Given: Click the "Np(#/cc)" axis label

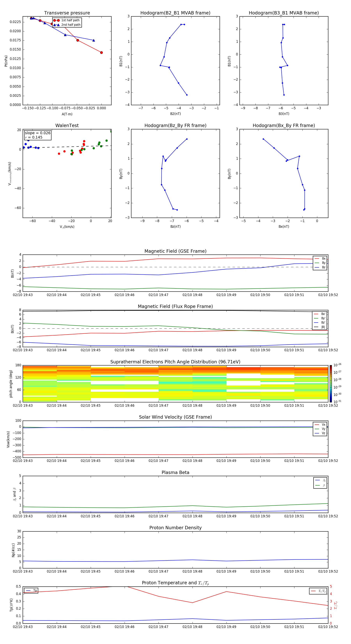Looking at the screenshot, I should coord(13,550).
